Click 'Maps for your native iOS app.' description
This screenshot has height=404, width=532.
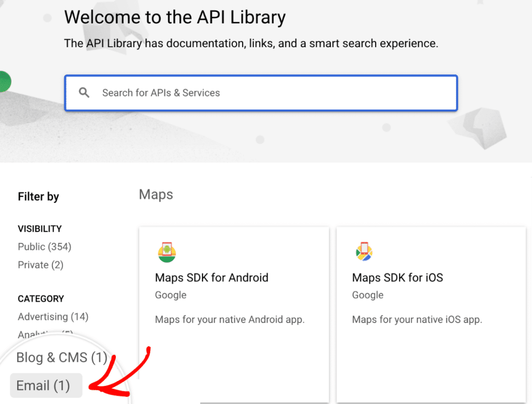click(417, 319)
